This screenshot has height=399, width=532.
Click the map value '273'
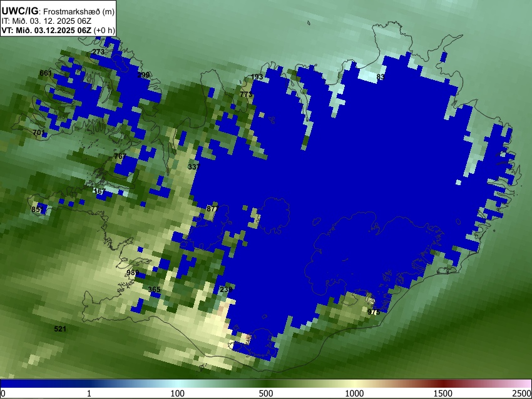click(x=98, y=52)
